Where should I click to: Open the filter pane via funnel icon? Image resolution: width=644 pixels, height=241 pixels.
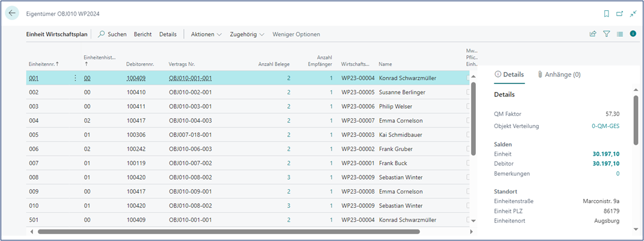coord(606,34)
